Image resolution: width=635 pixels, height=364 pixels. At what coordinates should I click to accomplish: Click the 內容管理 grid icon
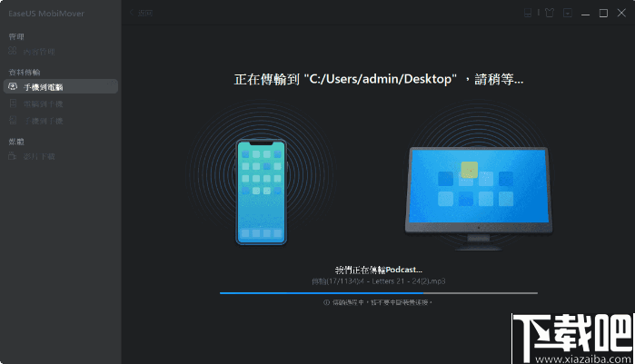13,51
